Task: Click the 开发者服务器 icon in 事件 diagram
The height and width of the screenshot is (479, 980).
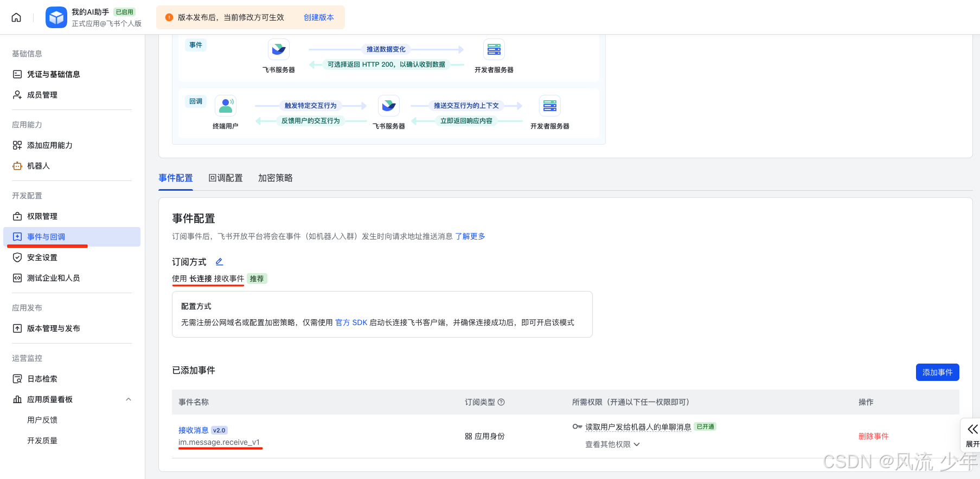Action: tap(494, 49)
